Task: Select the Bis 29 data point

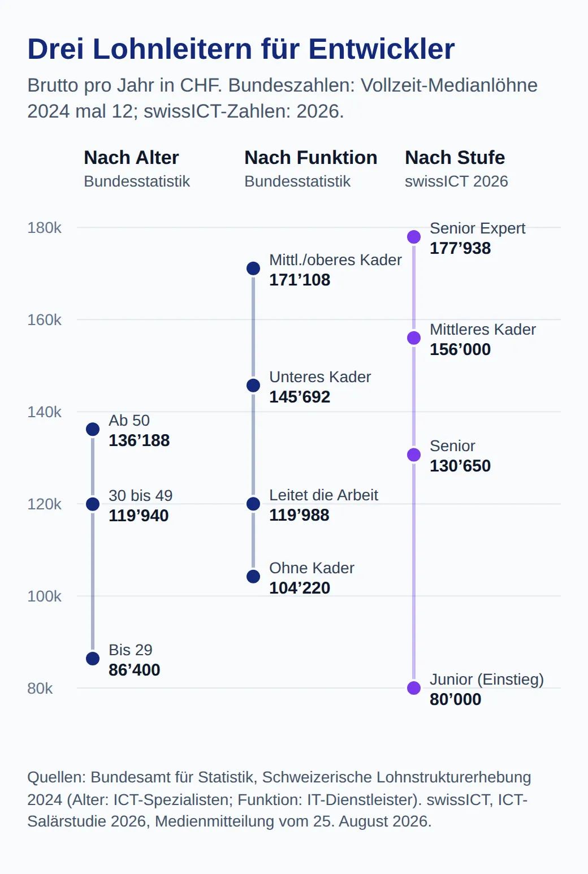Action: 93,659
